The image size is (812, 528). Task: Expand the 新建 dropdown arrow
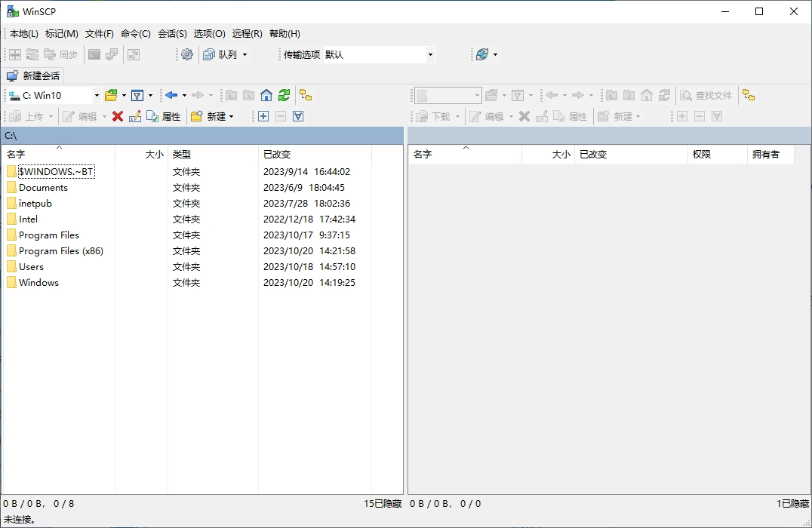tap(231, 115)
